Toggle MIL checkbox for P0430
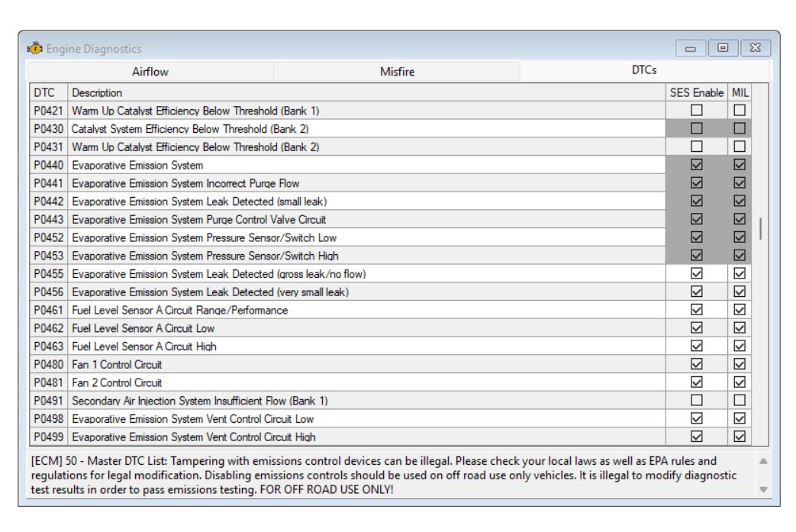This screenshot has height=532, width=796. [739, 129]
